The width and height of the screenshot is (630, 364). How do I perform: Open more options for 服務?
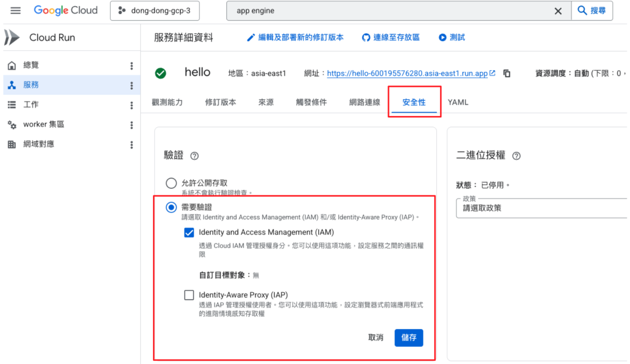tap(132, 85)
